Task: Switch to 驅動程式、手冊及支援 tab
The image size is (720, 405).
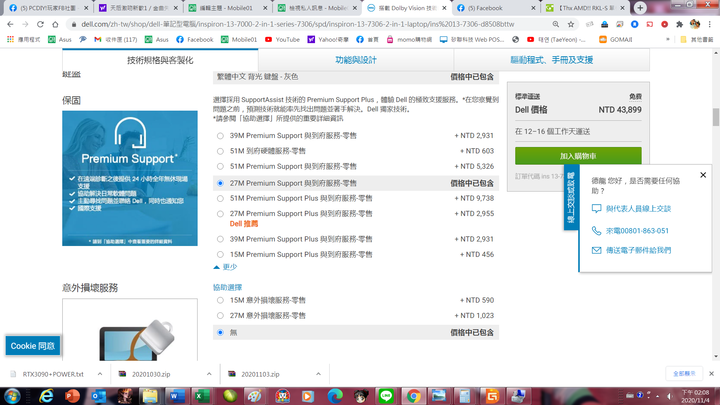Action: [x=551, y=60]
